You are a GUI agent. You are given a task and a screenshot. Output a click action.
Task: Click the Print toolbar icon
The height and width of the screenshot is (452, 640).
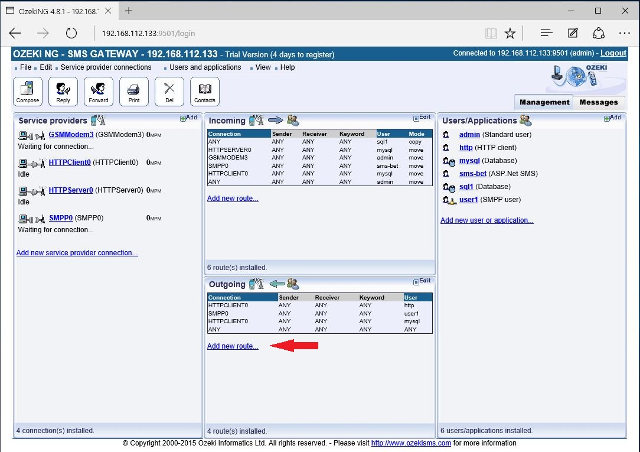coord(134,91)
